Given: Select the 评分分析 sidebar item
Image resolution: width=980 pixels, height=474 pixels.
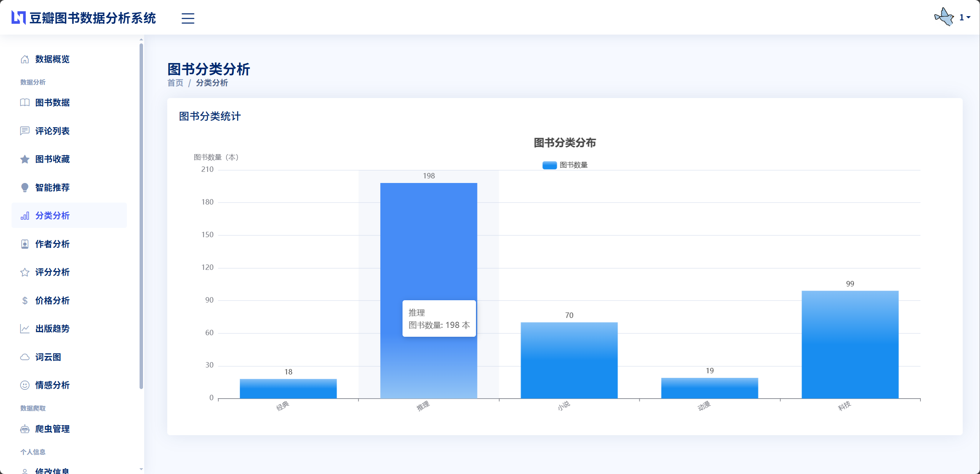Looking at the screenshot, I should (x=52, y=272).
